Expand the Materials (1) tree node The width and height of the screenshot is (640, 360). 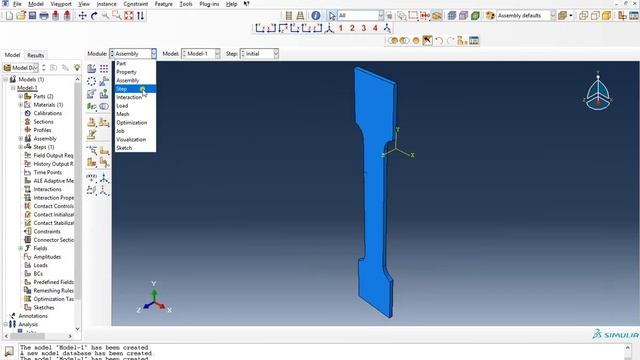(x=20, y=105)
